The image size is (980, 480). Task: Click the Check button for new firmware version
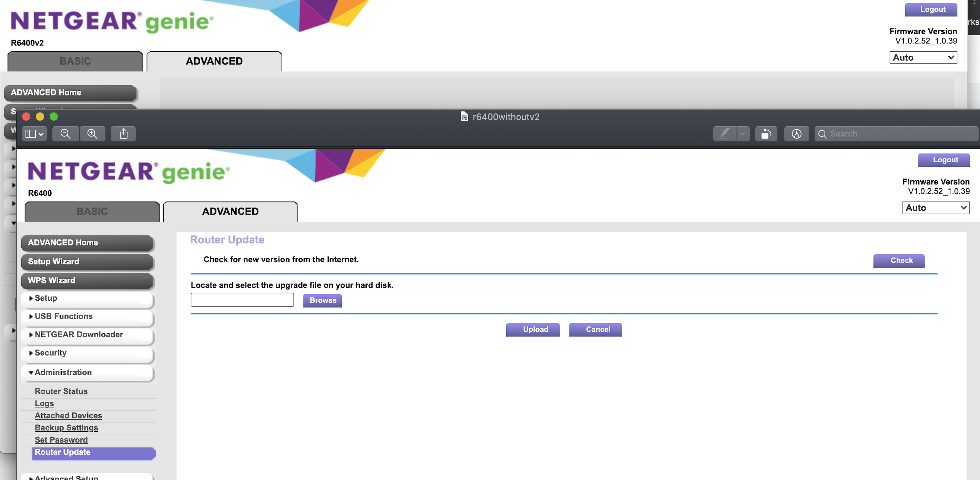point(899,261)
